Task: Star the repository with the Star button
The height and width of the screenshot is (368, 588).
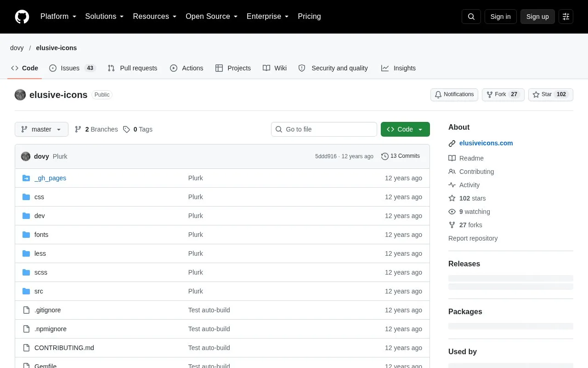Action: pos(551,95)
